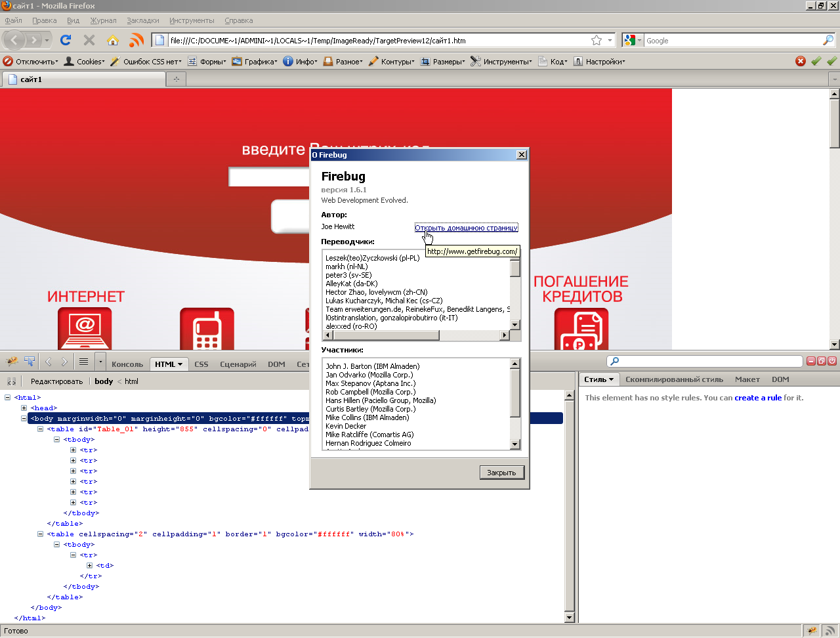Go back in Firebug panel history
This screenshot has width=840, height=638.
coord(48,361)
